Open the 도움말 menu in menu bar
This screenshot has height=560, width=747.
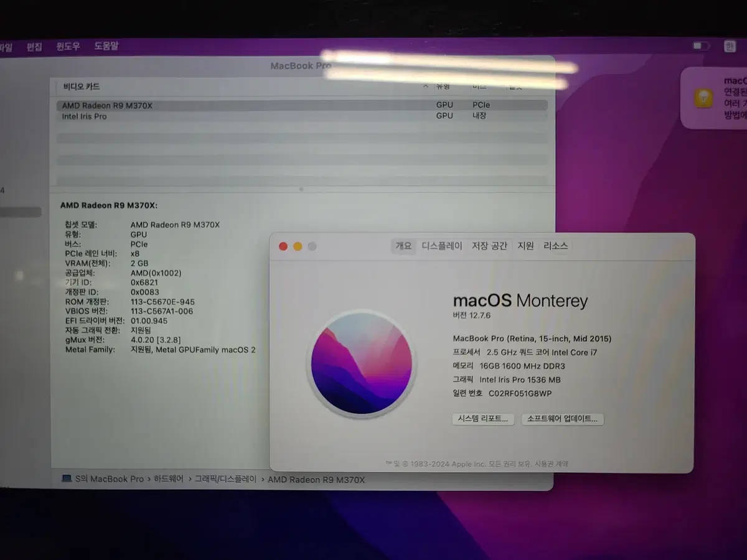(x=106, y=45)
